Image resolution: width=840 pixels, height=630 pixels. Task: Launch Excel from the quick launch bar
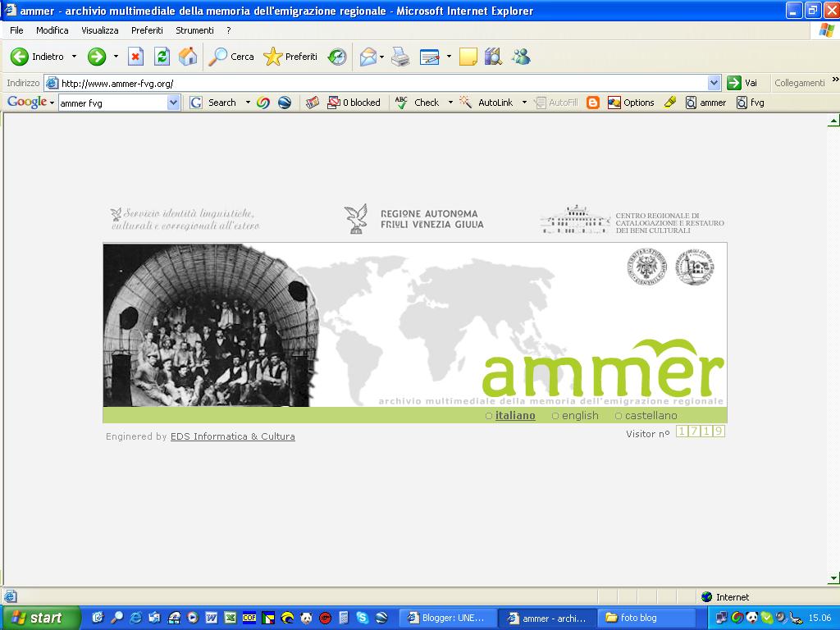coord(230,618)
